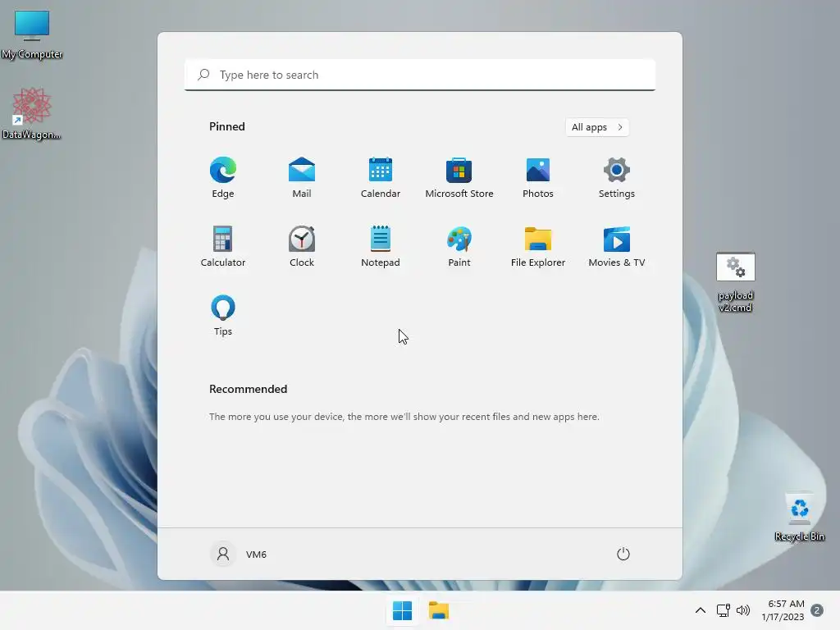840x630 pixels.
Task: Click the power button in Start menu
Action: click(x=623, y=554)
